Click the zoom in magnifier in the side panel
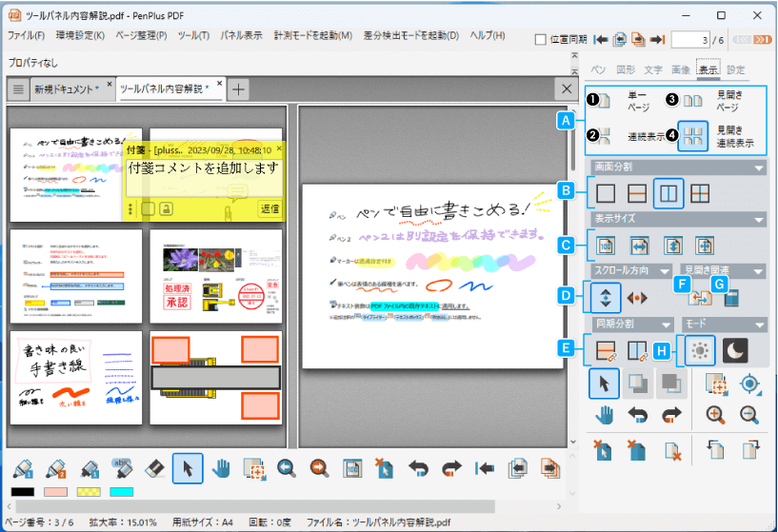 (716, 414)
